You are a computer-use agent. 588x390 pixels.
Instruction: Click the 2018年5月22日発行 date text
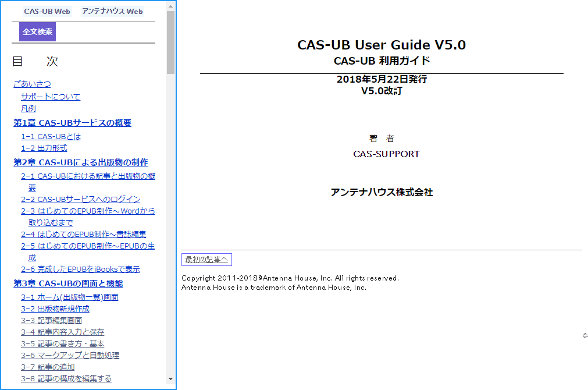point(382,79)
